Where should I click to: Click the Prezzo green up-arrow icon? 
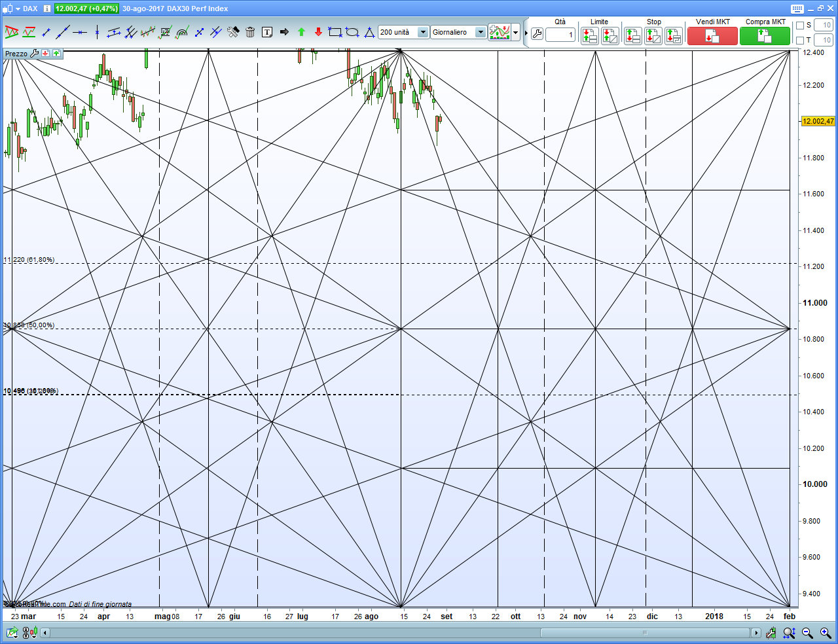[x=56, y=53]
